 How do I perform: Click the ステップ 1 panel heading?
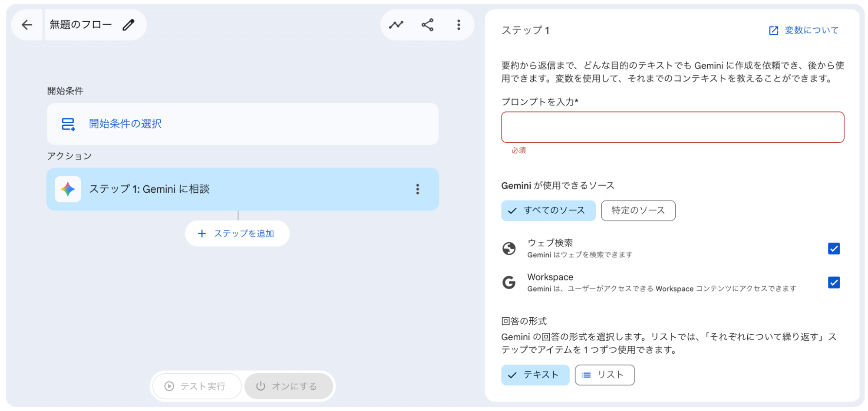(525, 30)
